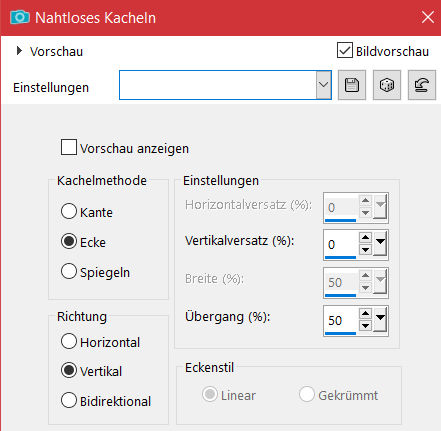Click the randomize parameters dice icon

[x=387, y=85]
